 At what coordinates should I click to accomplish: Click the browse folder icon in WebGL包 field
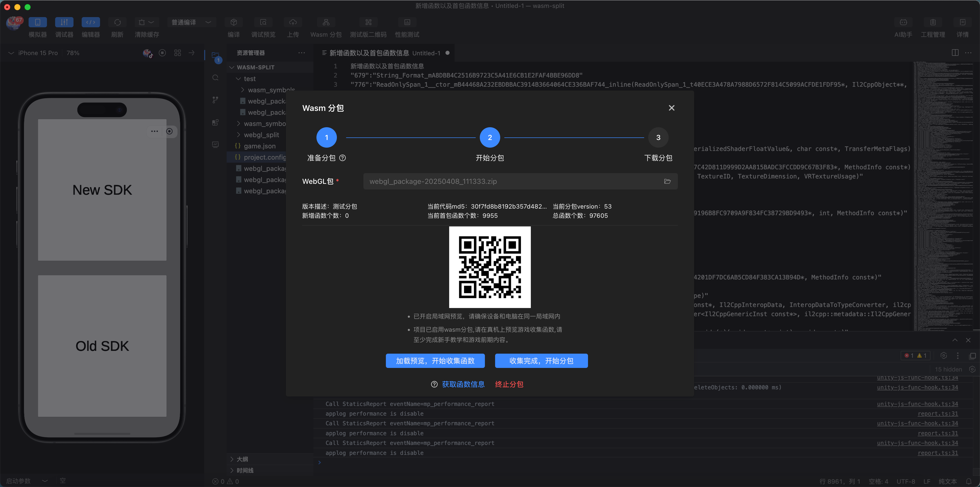[x=667, y=181]
